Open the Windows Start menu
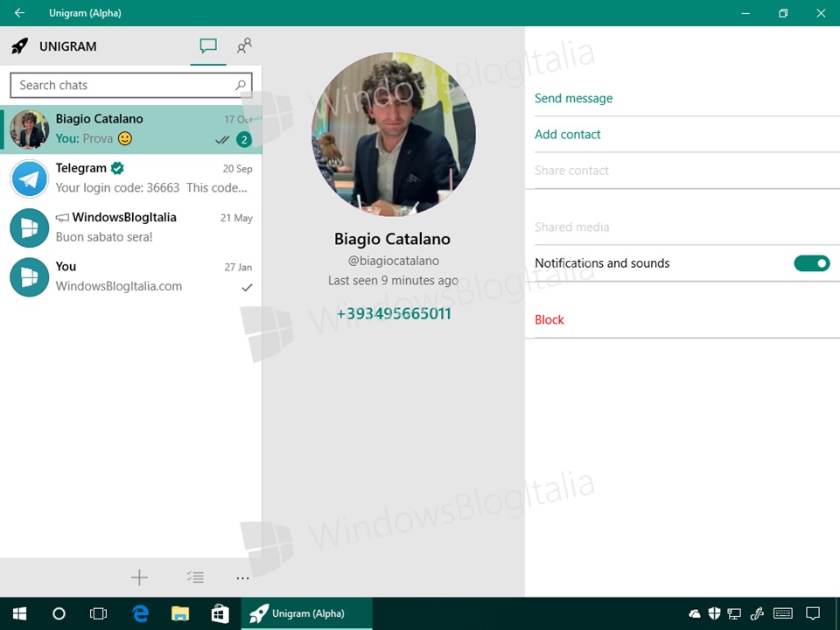 20,613
